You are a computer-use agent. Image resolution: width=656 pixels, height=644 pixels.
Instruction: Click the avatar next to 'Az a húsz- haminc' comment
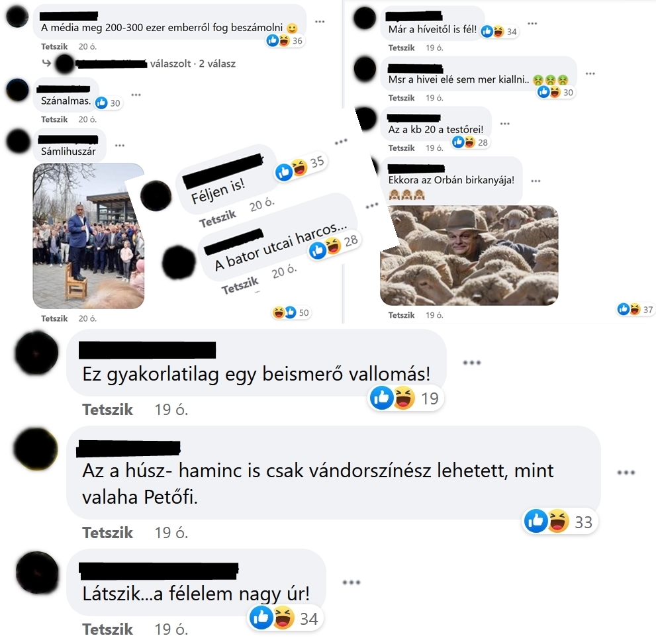36,448
